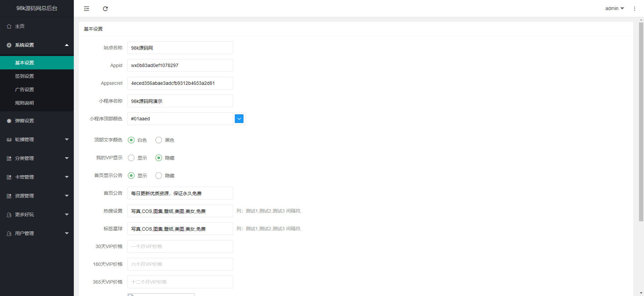Click the 站点名称 input field
The image size is (644, 296).
tap(180, 48)
